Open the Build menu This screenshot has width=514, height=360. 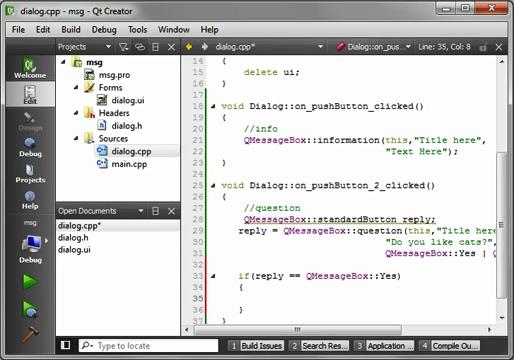(71, 30)
